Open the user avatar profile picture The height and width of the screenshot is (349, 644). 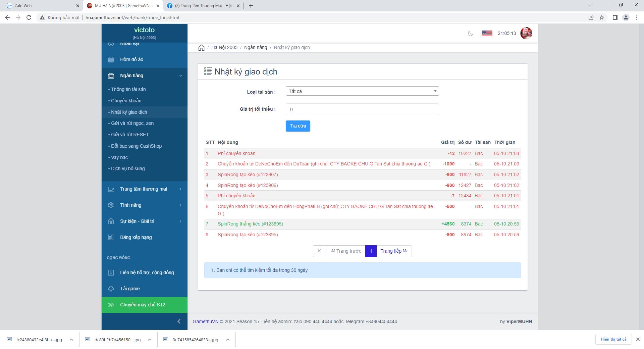[526, 33]
